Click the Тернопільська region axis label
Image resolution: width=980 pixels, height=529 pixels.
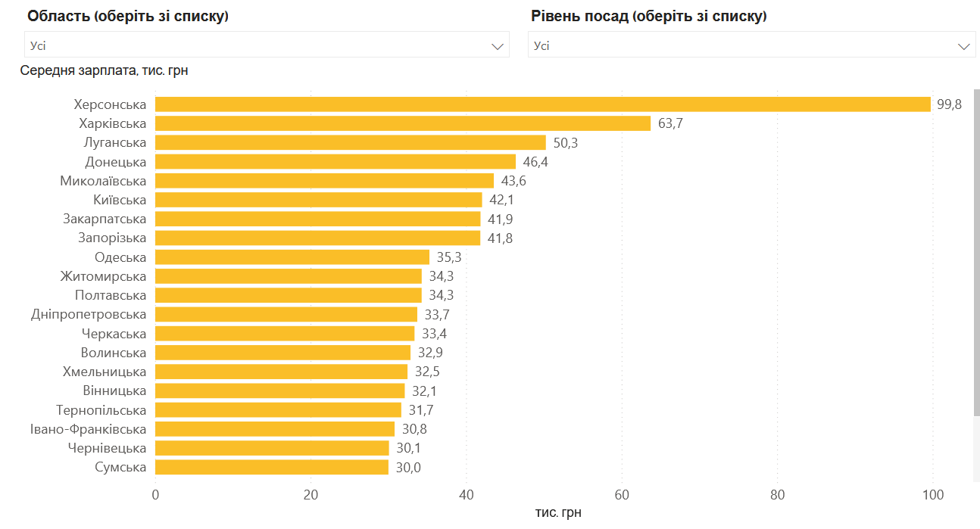101,410
